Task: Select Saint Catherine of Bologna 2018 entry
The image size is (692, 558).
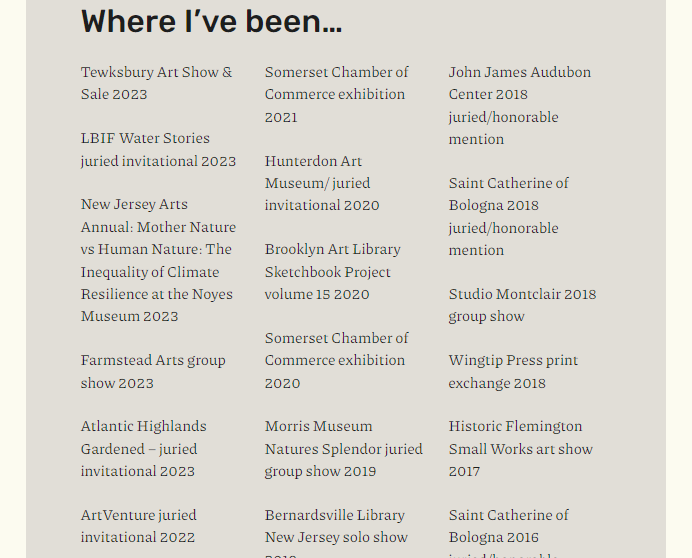Action: [x=508, y=194]
